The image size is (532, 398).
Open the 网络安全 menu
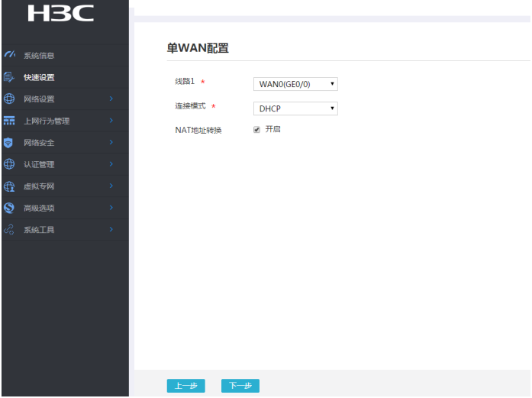coord(65,143)
